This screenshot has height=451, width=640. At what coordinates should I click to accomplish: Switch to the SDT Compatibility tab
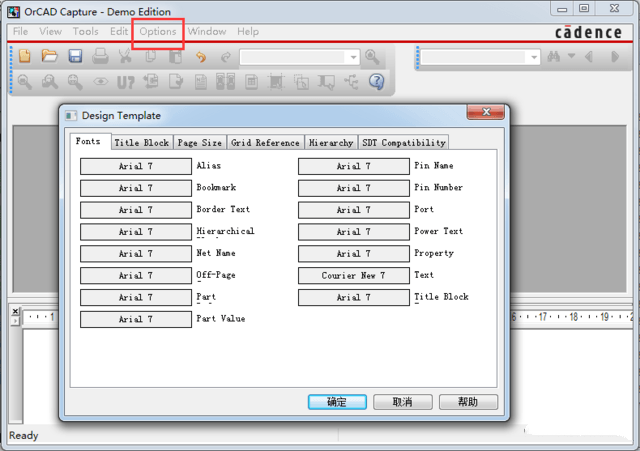(x=404, y=142)
